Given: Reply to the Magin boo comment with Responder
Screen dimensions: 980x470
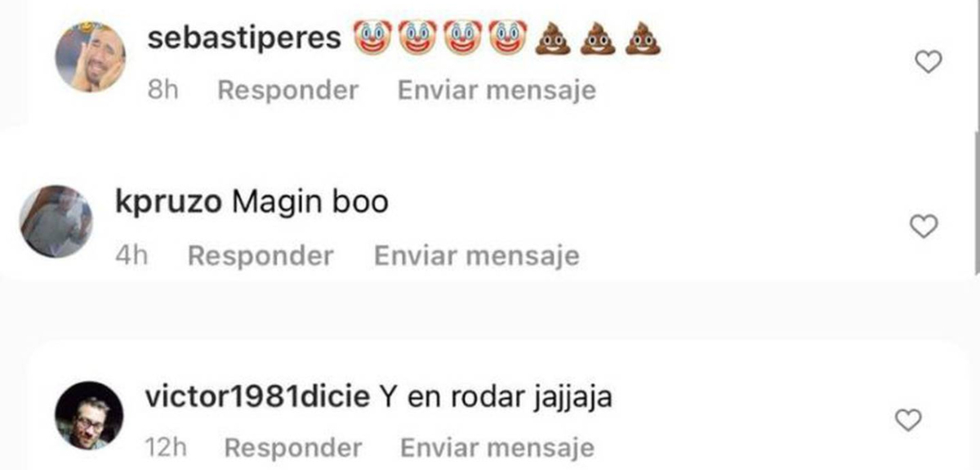Looking at the screenshot, I should coord(261,256).
